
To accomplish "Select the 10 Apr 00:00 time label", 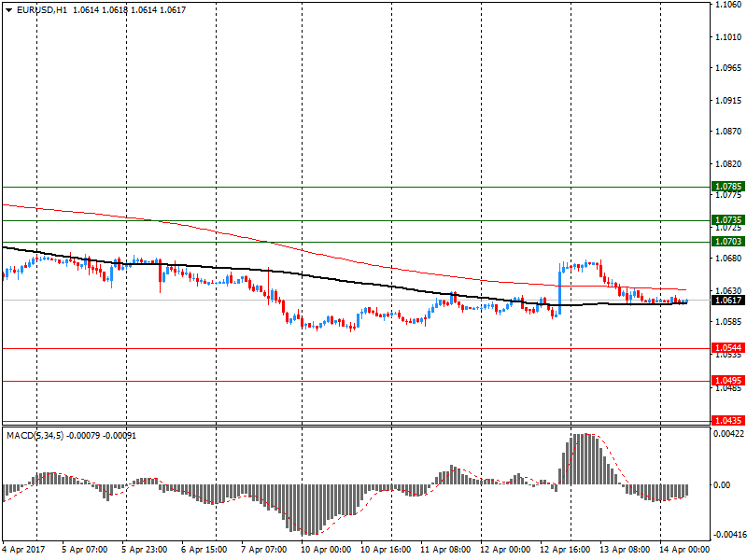I will point(325,550).
